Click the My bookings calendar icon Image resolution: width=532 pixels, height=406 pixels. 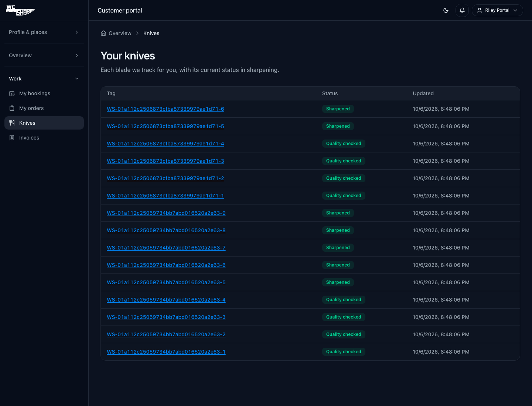tap(12, 93)
